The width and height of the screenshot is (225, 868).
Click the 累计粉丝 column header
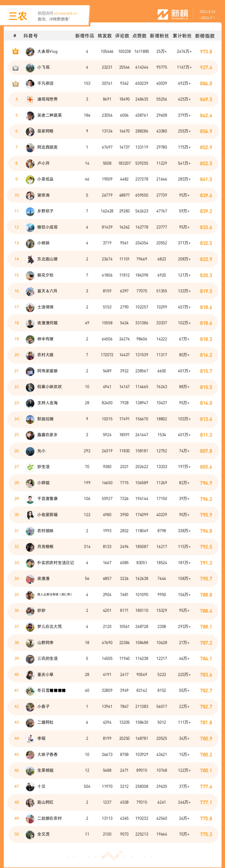[x=182, y=36]
